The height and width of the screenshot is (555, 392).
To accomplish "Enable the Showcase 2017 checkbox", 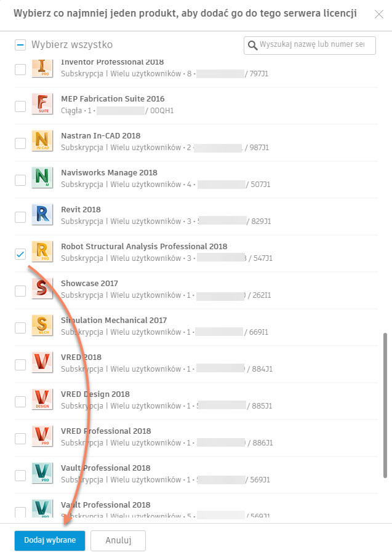I will coord(20,290).
